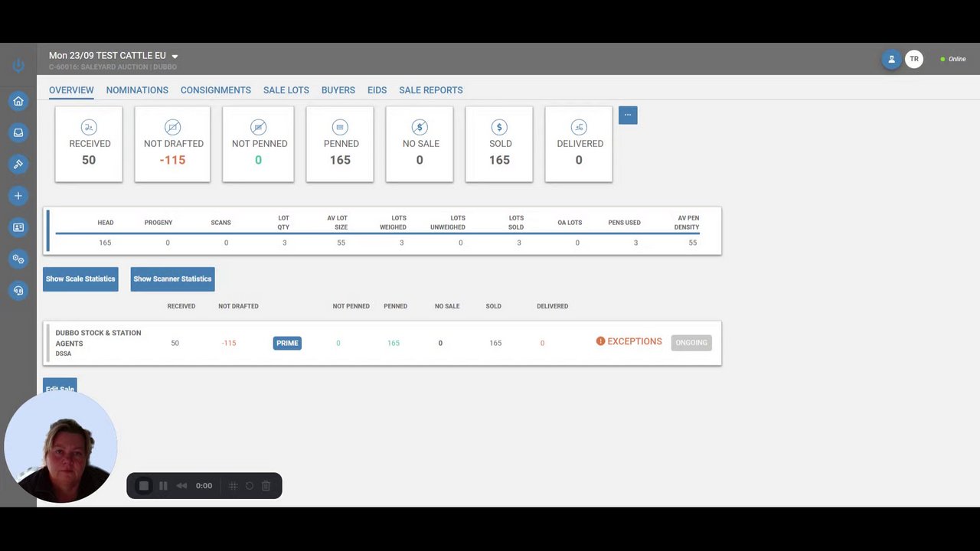
Task: Click the Penned card icon
Action: [x=340, y=127]
